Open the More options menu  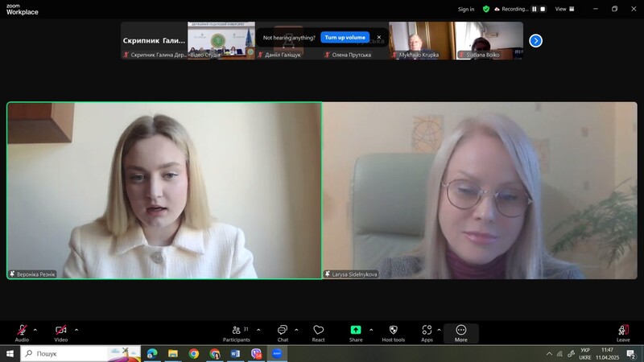460,333
